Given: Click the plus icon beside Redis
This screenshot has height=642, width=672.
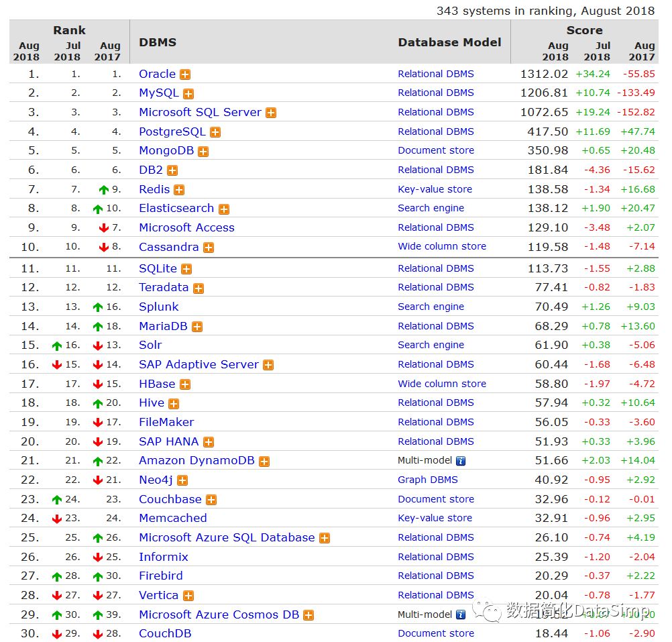Looking at the screenshot, I should 179,190.
